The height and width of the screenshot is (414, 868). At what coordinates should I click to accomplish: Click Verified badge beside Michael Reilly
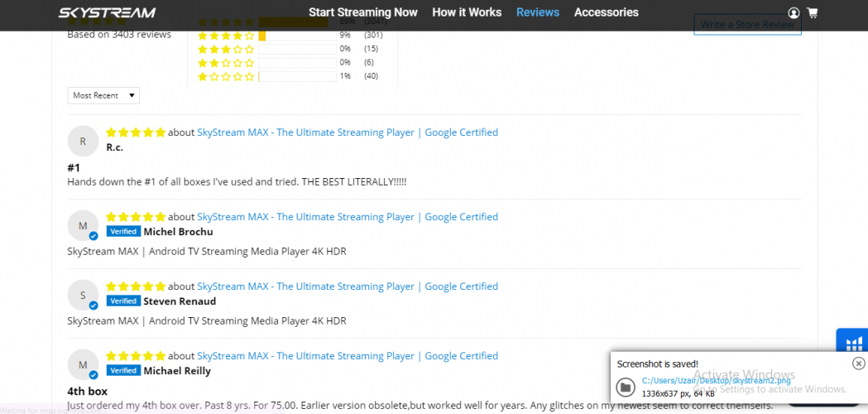point(124,370)
